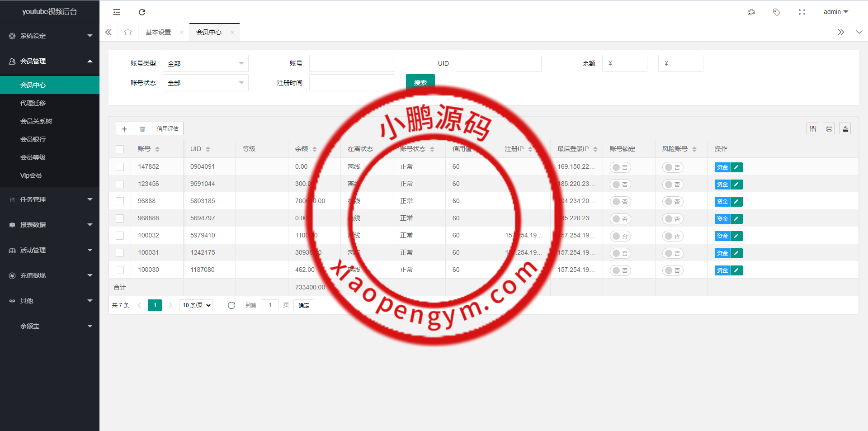Click the add (+) button above the table
Viewport: 868px width, 431px height.
pos(124,129)
